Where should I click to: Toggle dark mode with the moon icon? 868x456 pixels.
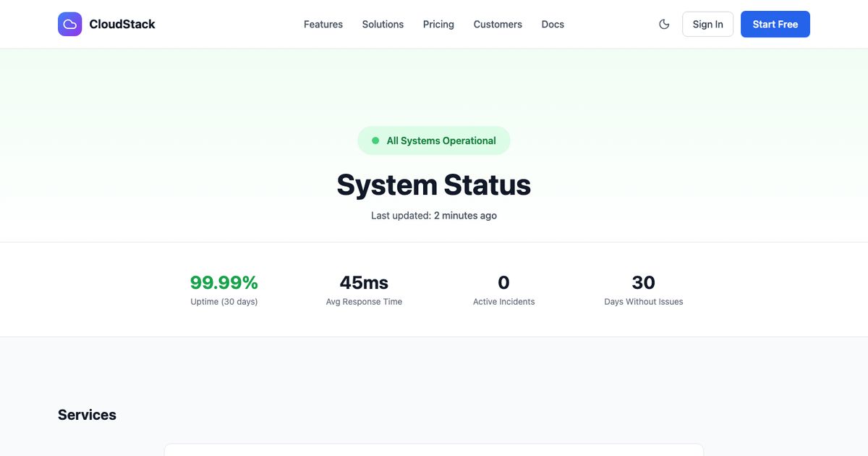click(664, 24)
